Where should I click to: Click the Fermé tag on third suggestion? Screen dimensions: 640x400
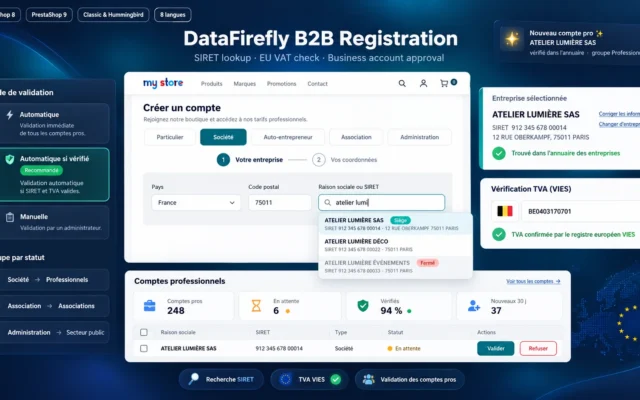[x=427, y=263]
